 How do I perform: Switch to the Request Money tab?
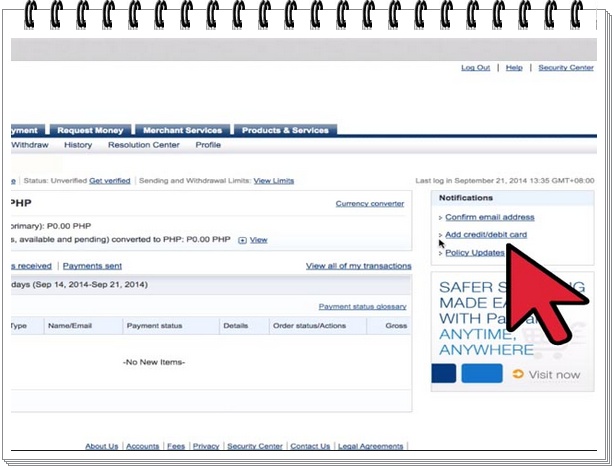point(90,130)
